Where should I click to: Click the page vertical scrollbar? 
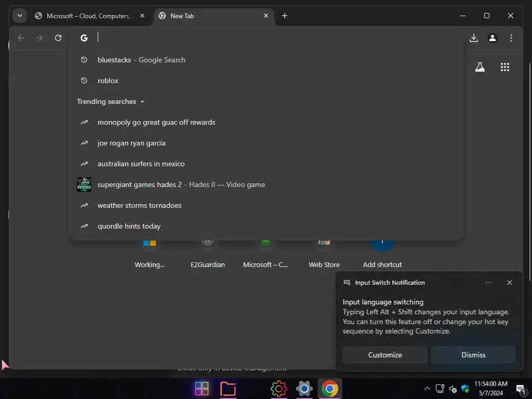[529, 172]
